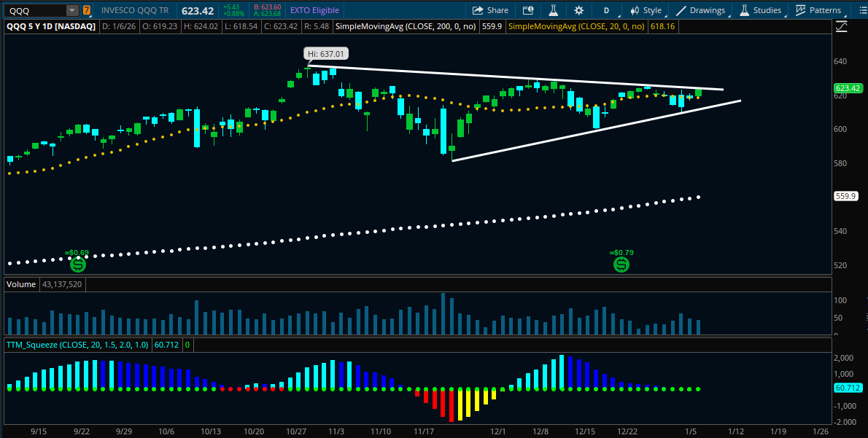Click the Share button
This screenshot has width=868, height=438.
(490, 10)
